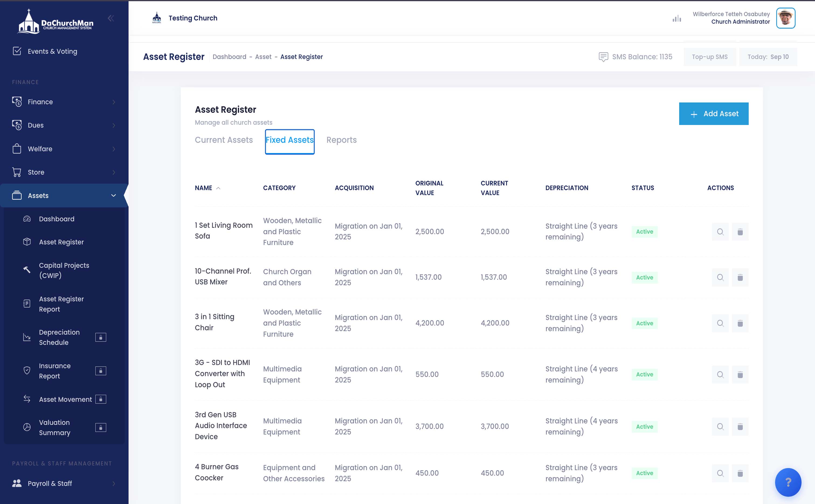Click lock icon beside Valuation Summary

tap(101, 427)
